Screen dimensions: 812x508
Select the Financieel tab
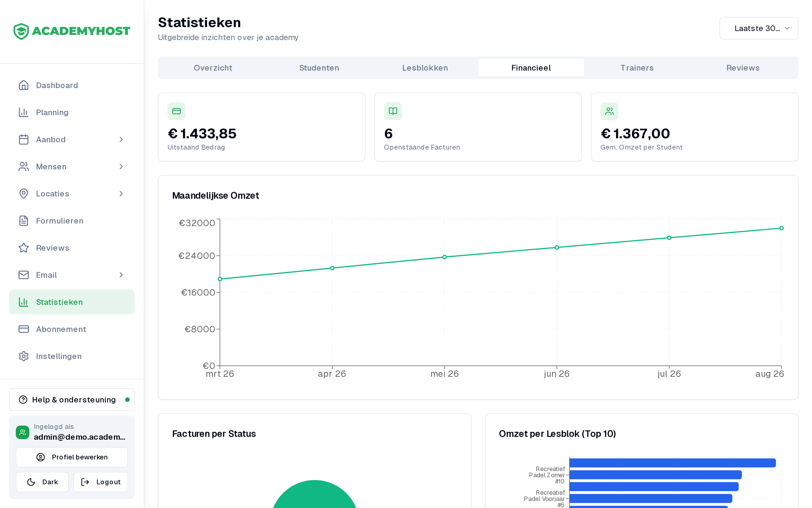point(531,68)
